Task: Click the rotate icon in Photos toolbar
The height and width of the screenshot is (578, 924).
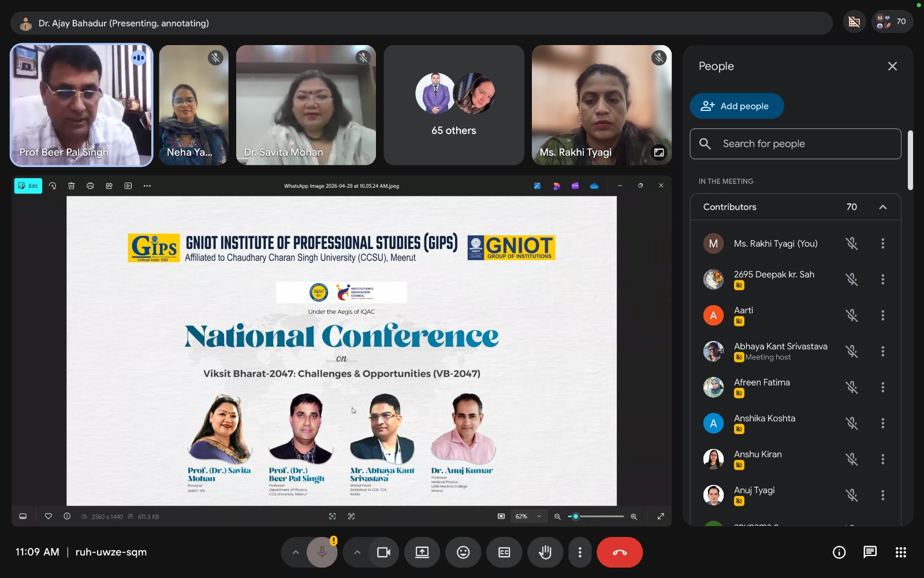Action: [53, 186]
